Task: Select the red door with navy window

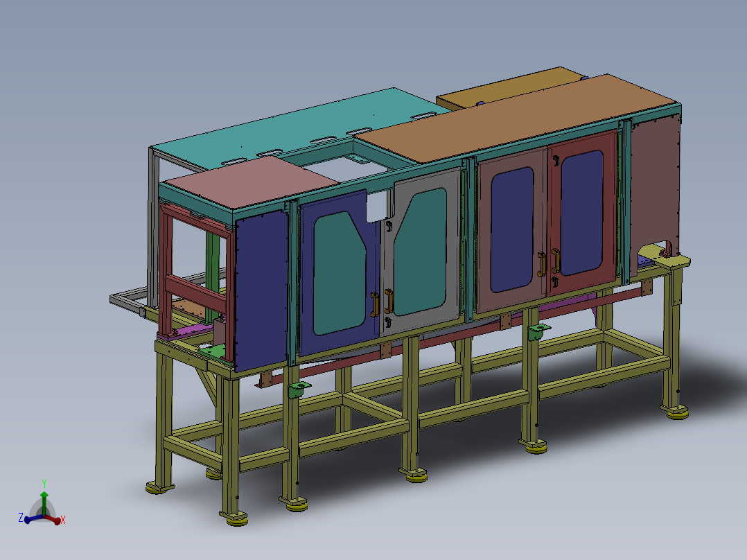Action: 582,213
